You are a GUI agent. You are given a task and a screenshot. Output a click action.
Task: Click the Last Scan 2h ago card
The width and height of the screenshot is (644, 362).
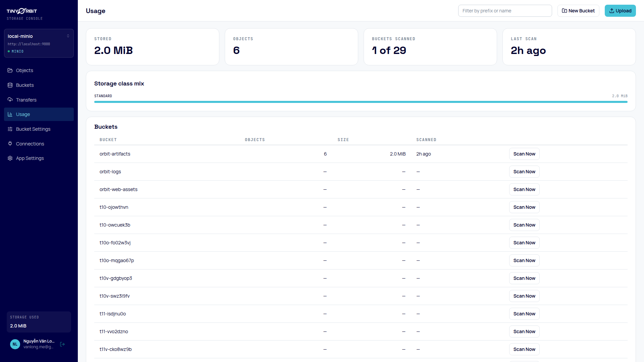tap(569, 47)
